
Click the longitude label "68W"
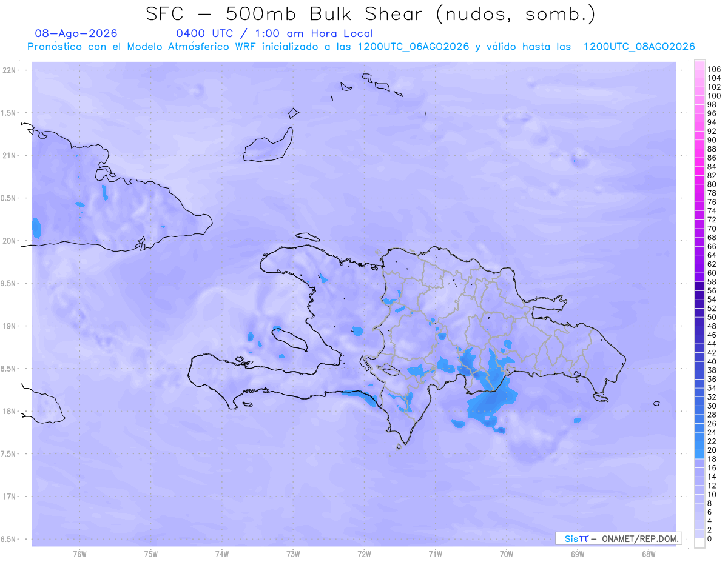(649, 554)
